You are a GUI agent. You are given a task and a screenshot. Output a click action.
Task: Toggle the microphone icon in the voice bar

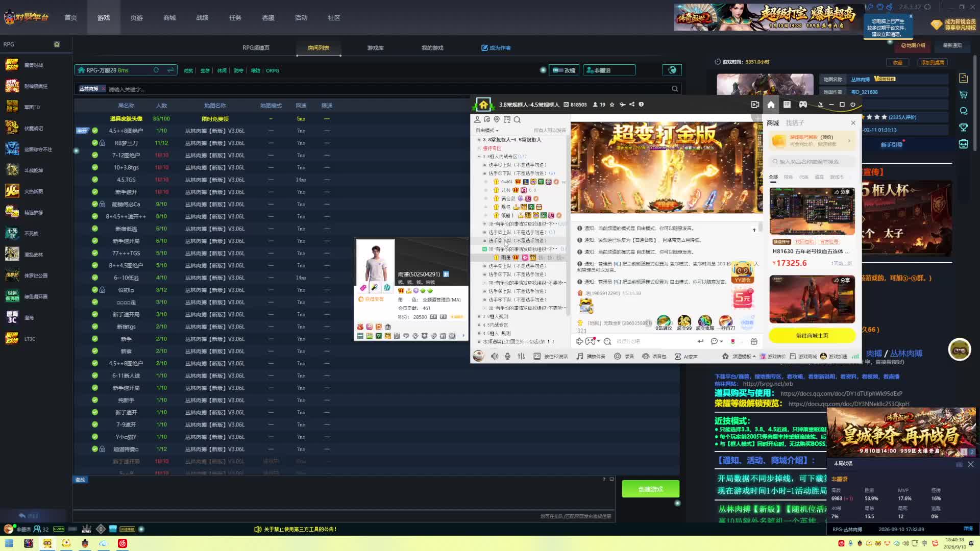click(507, 356)
